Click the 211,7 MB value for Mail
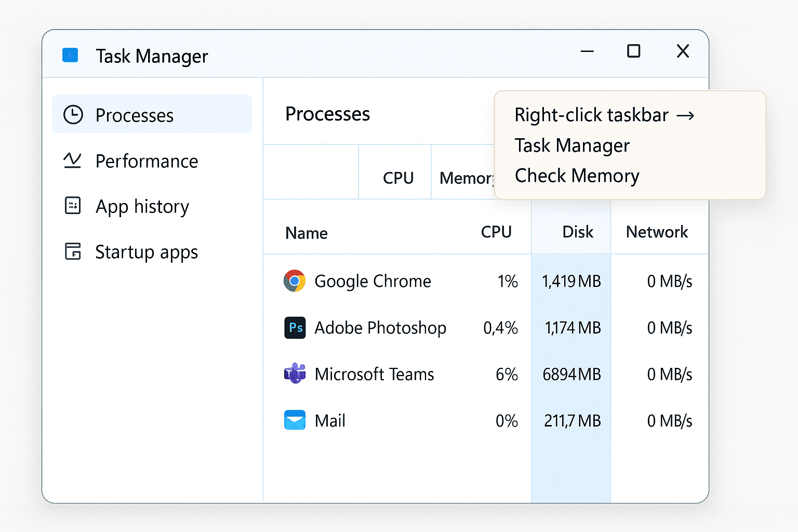798x532 pixels. (573, 420)
